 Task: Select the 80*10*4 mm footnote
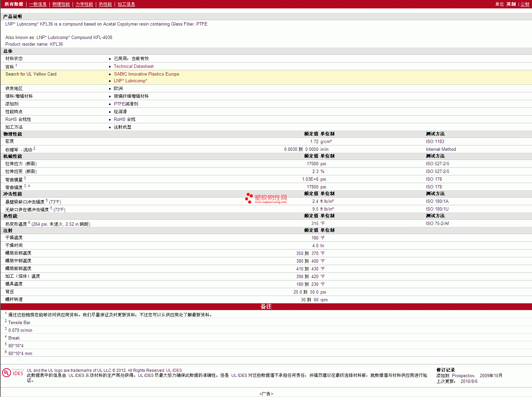coord(21,354)
